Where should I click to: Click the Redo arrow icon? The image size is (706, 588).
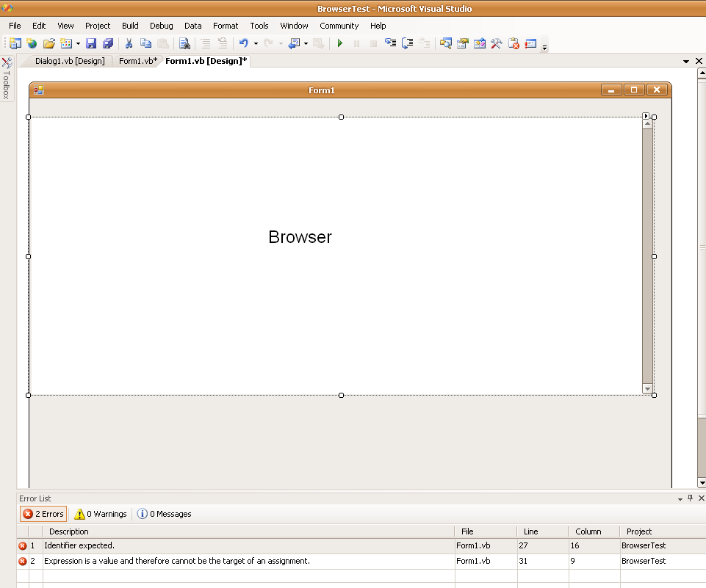(x=268, y=43)
